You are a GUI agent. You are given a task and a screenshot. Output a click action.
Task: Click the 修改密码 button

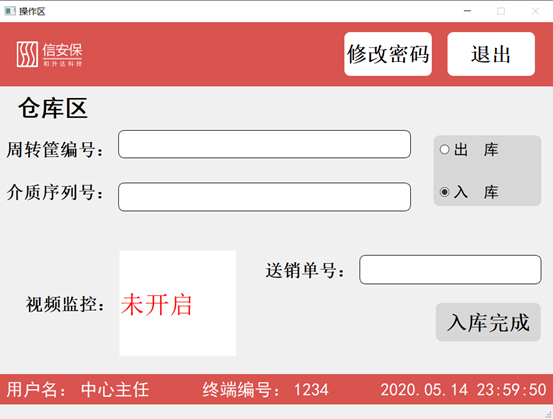click(388, 54)
